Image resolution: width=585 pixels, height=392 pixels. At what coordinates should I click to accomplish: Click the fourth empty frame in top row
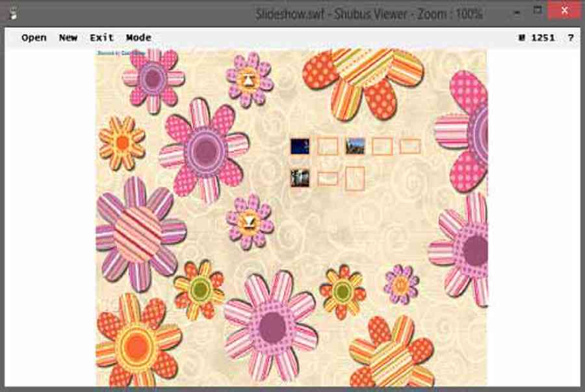382,146
